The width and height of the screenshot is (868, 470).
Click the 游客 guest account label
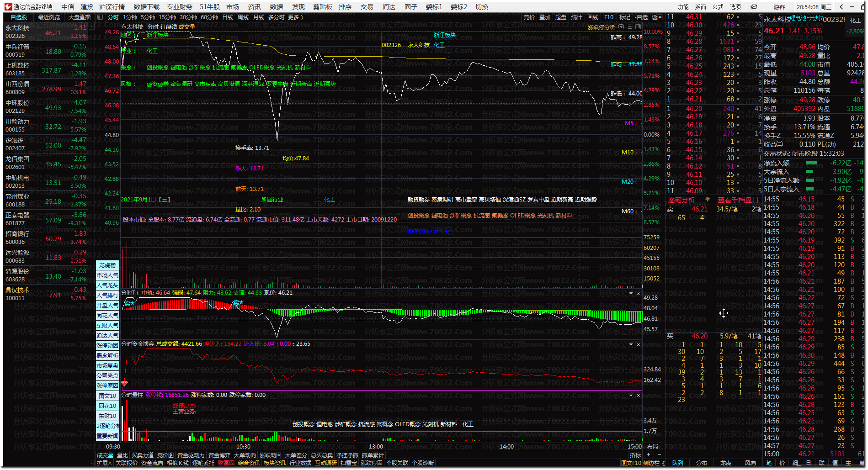pos(779,7)
